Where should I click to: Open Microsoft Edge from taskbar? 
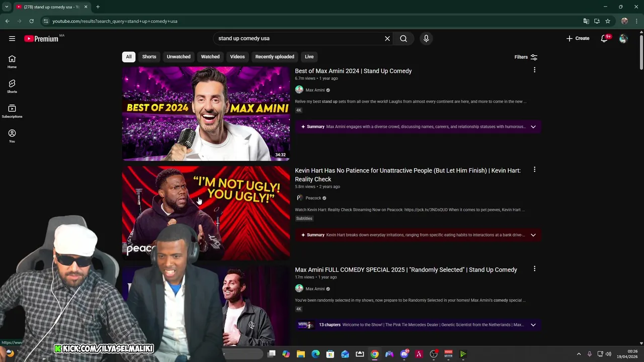coord(315,354)
